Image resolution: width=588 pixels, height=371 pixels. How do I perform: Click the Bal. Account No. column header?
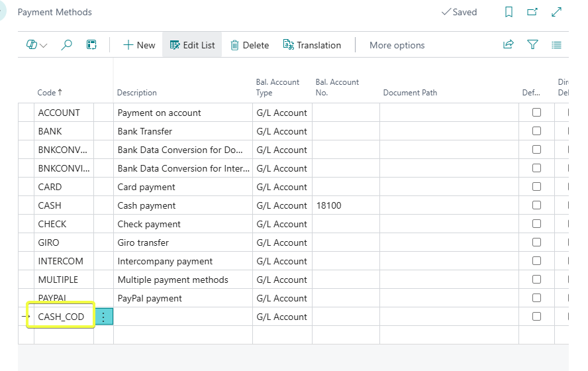coord(337,87)
